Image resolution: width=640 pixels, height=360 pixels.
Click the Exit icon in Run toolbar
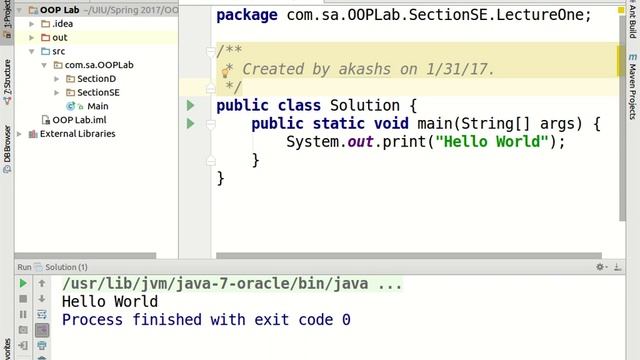[x=23, y=345]
